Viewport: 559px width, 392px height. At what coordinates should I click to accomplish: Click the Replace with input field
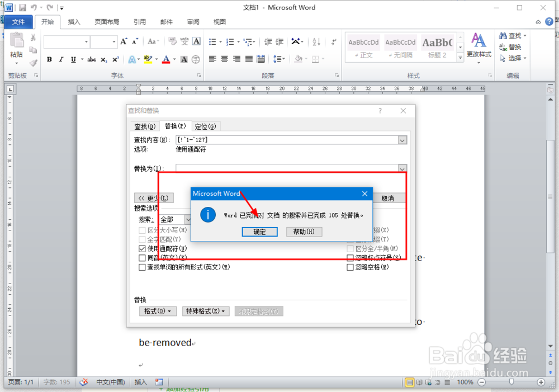point(287,168)
